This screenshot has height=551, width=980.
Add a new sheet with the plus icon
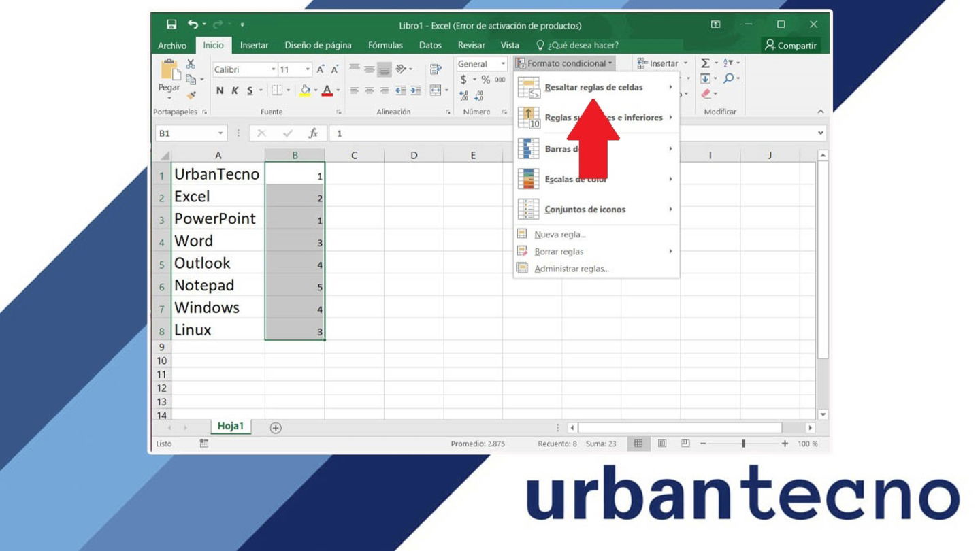pos(276,428)
